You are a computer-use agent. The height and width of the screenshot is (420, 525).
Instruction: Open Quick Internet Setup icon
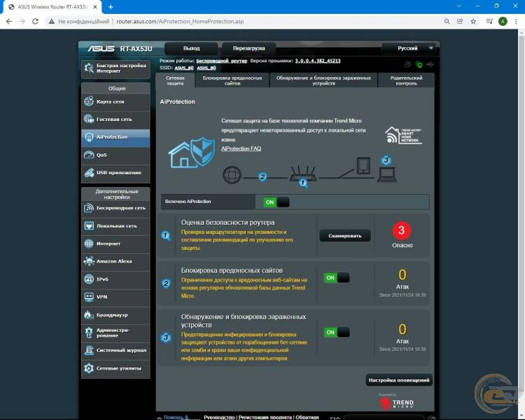point(89,69)
